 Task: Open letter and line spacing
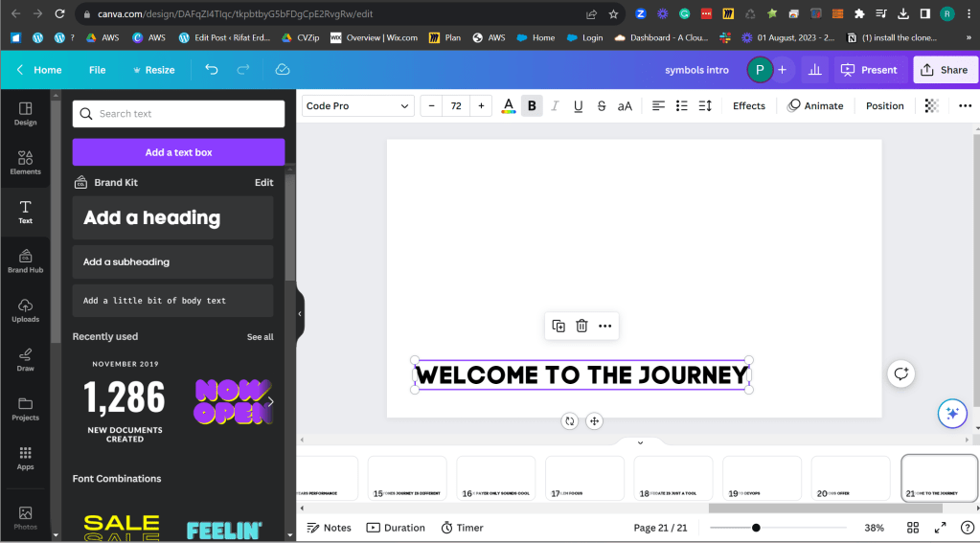(x=705, y=106)
